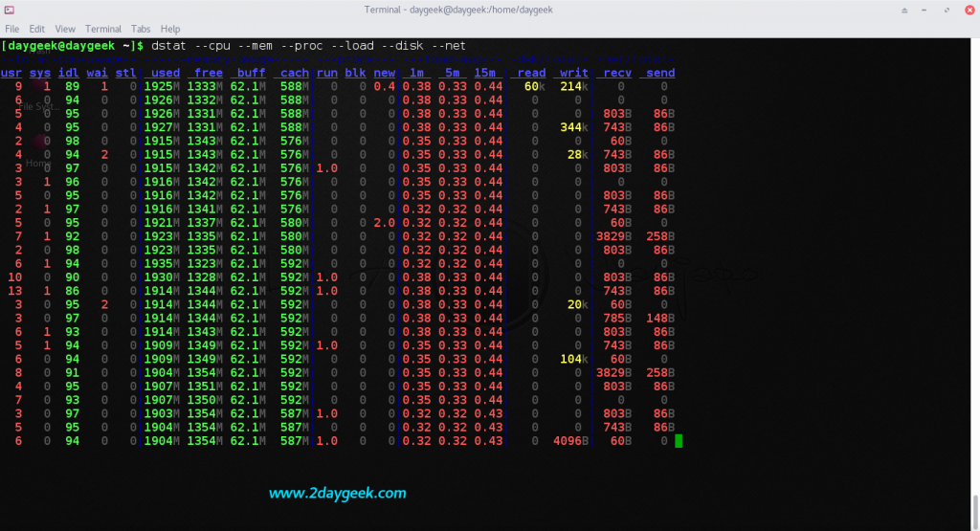
Task: Open the Tabs menu
Action: click(x=141, y=30)
